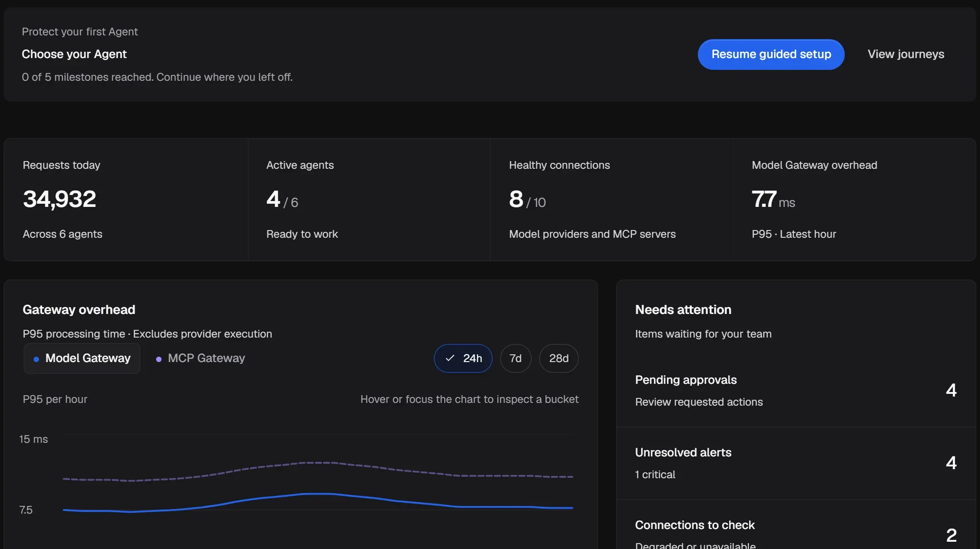The image size is (980, 549).
Task: Click the dashed MCP Gateway chart line
Action: [318, 463]
